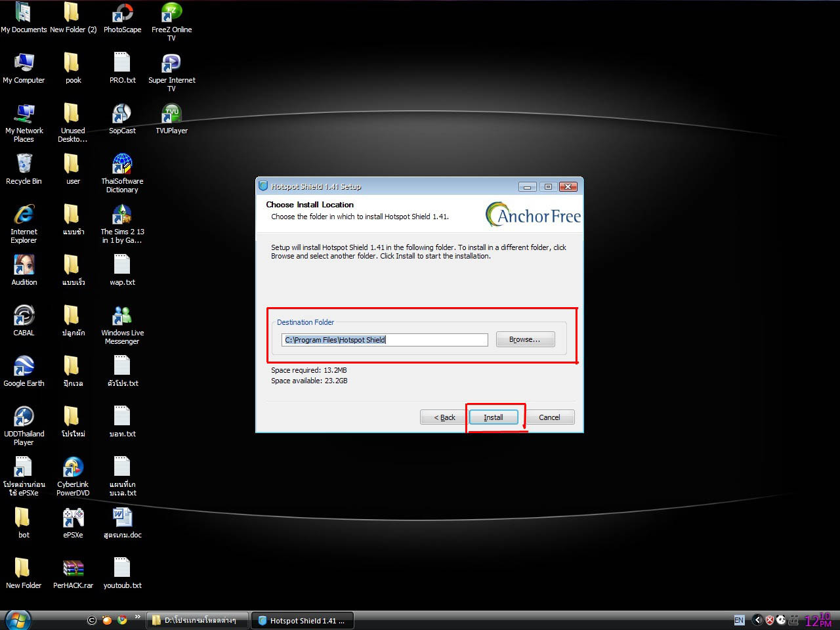Image resolution: width=840 pixels, height=630 pixels.
Task: Launch the Audition game icon
Action: pos(24,270)
